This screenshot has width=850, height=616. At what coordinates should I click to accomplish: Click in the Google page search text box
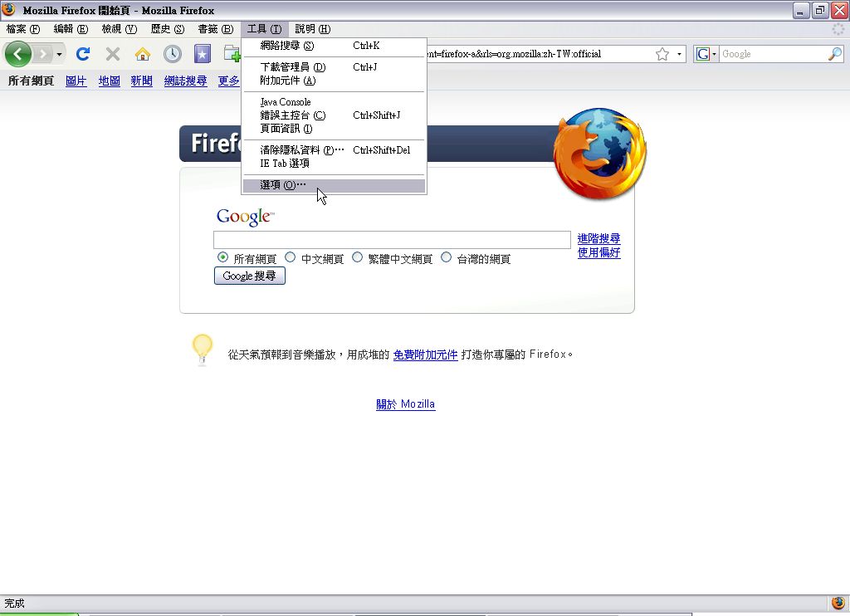pos(392,240)
